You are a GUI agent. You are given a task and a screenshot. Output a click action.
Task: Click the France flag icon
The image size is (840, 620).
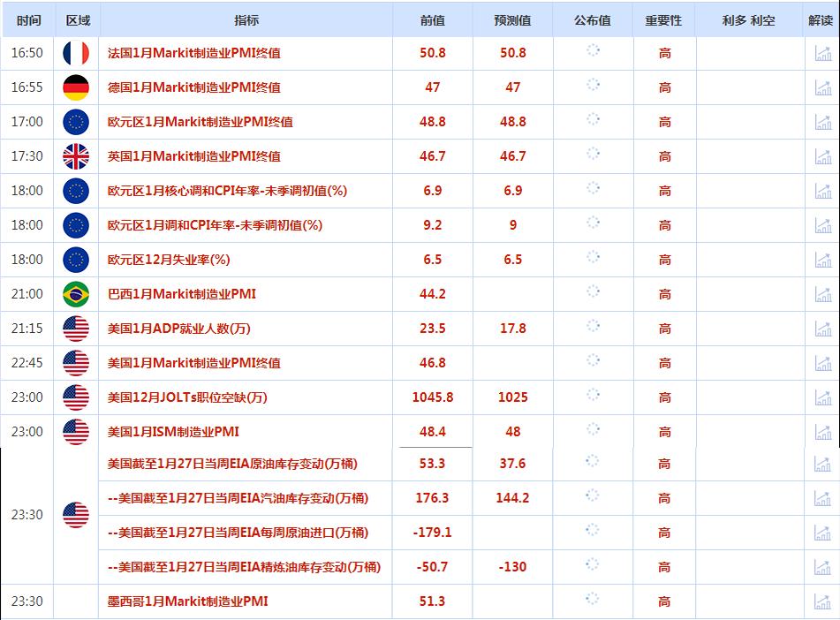[75, 53]
